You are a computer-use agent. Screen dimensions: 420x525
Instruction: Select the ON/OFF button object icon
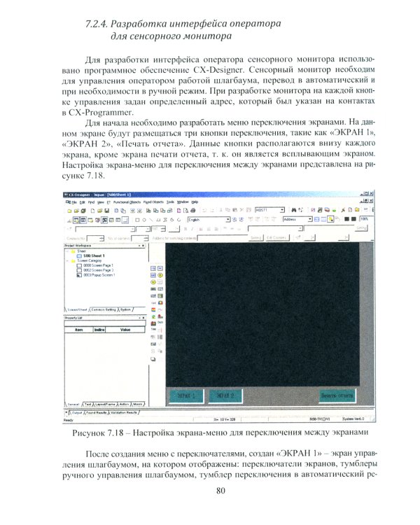(153, 269)
